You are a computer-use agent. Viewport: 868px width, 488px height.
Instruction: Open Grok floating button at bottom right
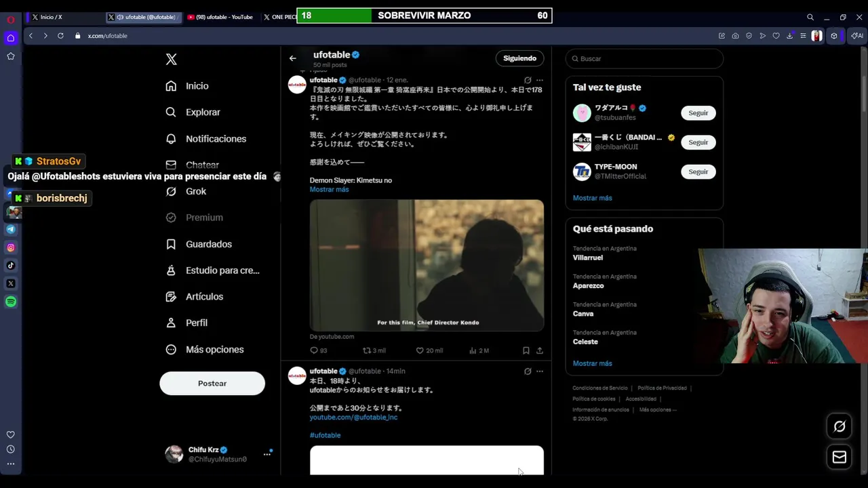[x=840, y=426]
